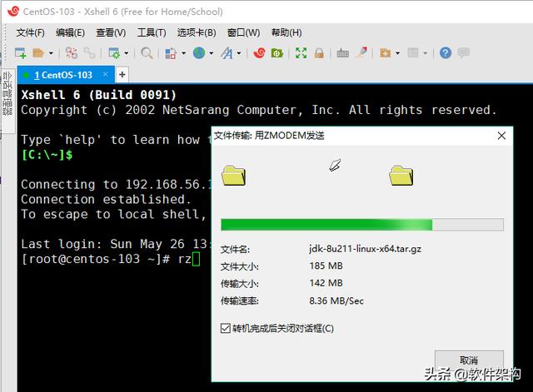
Task: Click the highlight pen toolbar icon
Action: point(361,53)
